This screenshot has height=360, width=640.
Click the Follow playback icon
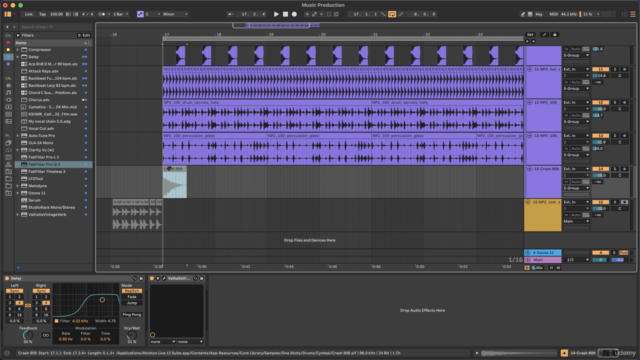[231, 14]
